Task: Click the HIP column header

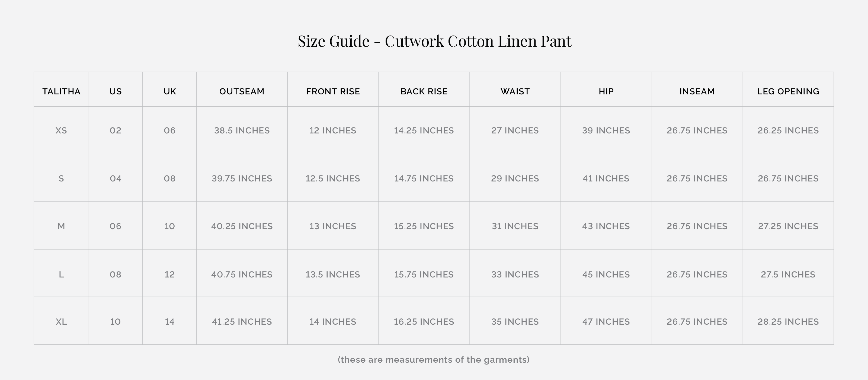Action: (606, 91)
